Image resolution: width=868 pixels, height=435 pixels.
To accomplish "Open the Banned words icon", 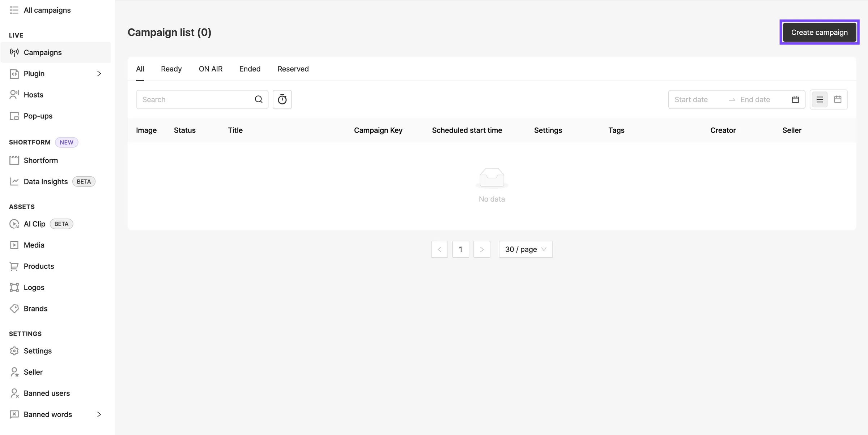I will click(x=14, y=414).
